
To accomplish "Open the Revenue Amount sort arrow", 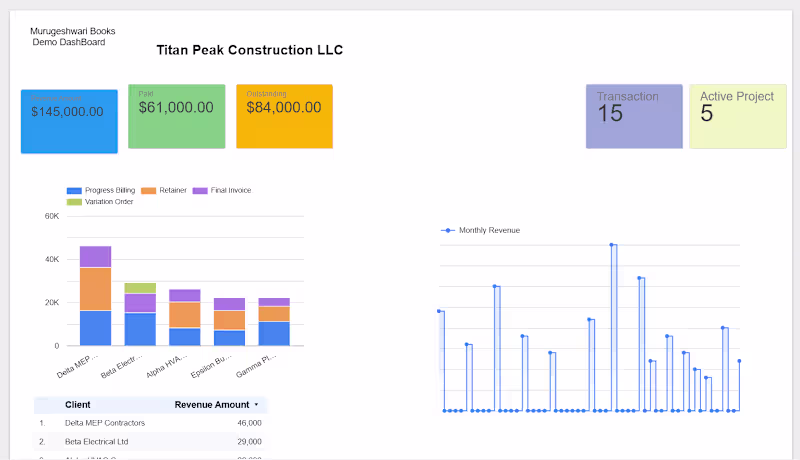I will point(256,405).
